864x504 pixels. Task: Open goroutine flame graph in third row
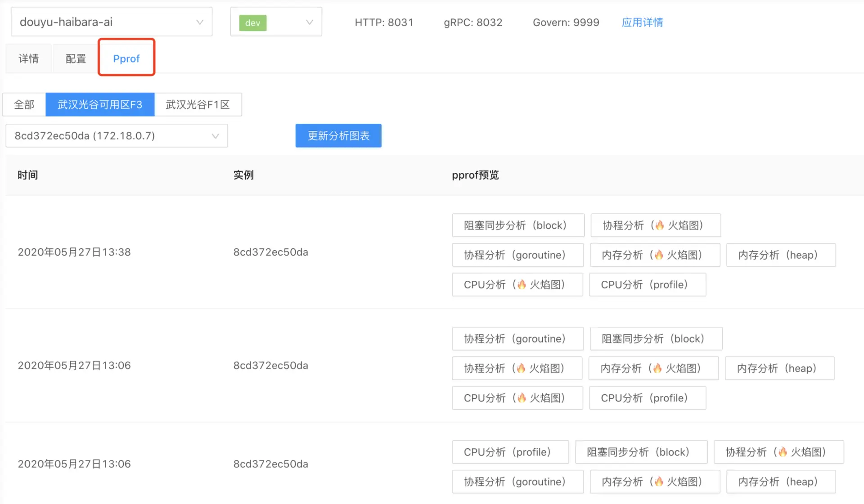coord(778,452)
